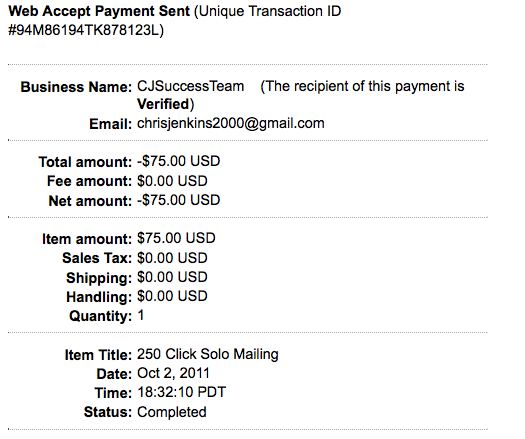Click the time 18:32:10 PDT
Viewport: 525px width, 439px height.
click(x=181, y=392)
